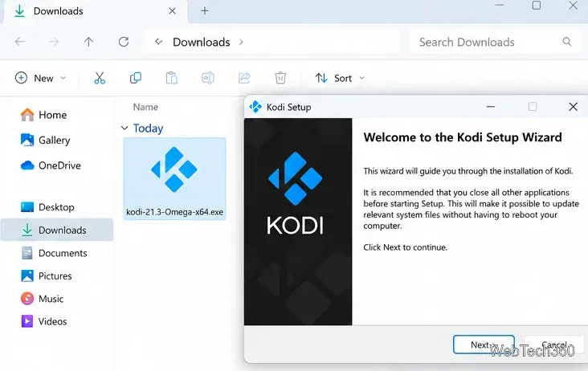This screenshot has width=588, height=371.
Task: Click the Share icon in toolbar
Action: 244,78
